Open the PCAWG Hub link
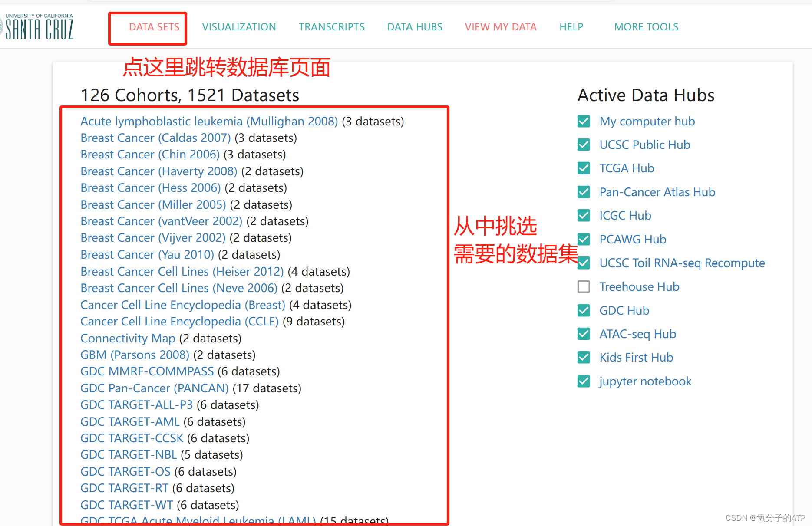 [633, 239]
